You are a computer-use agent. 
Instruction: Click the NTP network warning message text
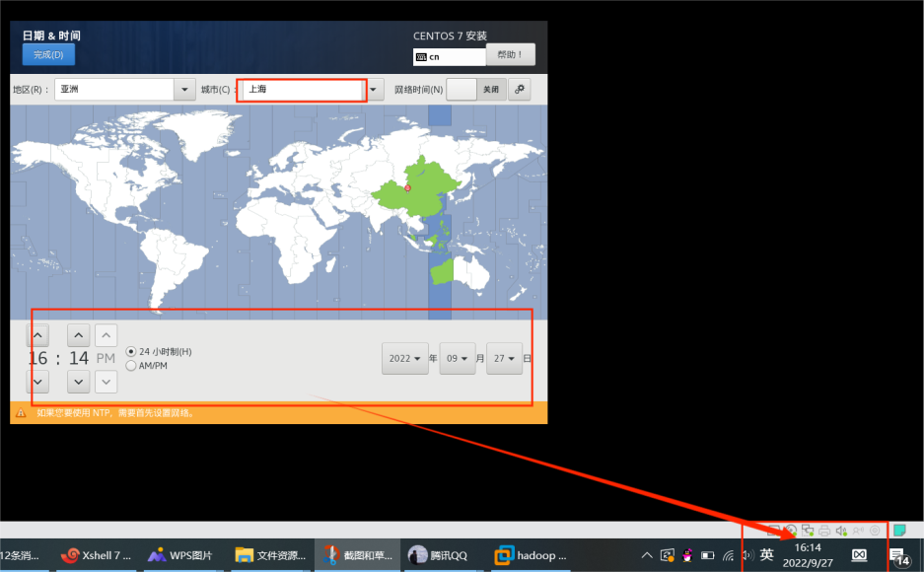pos(115,413)
